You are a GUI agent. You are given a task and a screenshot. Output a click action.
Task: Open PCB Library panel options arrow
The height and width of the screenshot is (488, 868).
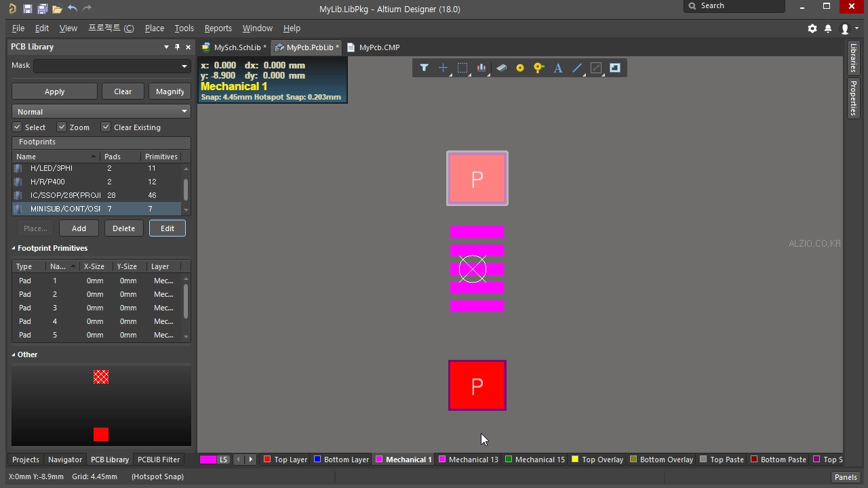click(166, 47)
